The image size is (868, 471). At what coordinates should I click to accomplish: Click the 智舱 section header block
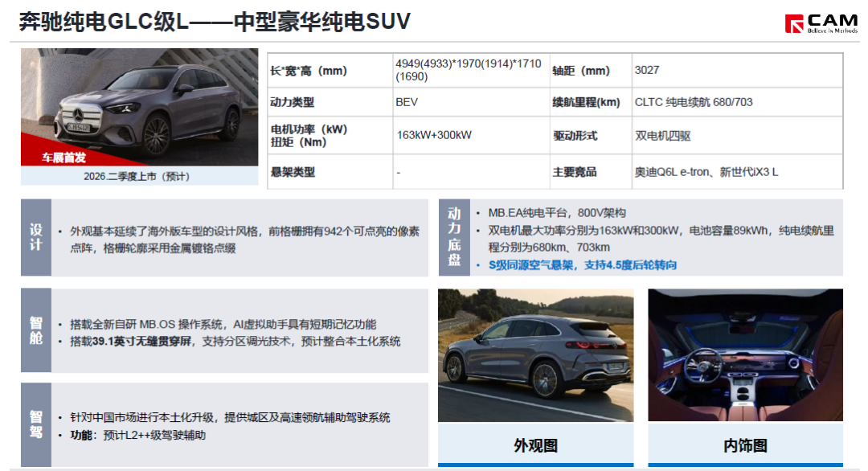click(x=36, y=330)
